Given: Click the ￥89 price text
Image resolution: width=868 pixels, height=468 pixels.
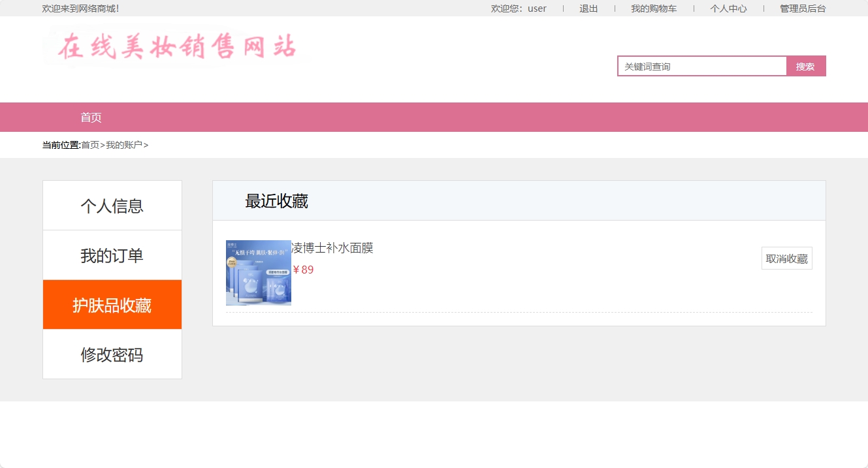Looking at the screenshot, I should pos(303,270).
